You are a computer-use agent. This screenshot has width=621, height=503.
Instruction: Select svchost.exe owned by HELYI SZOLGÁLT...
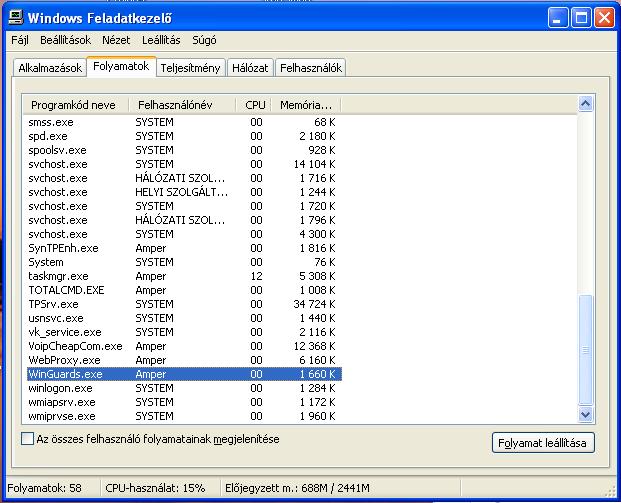coord(184,192)
